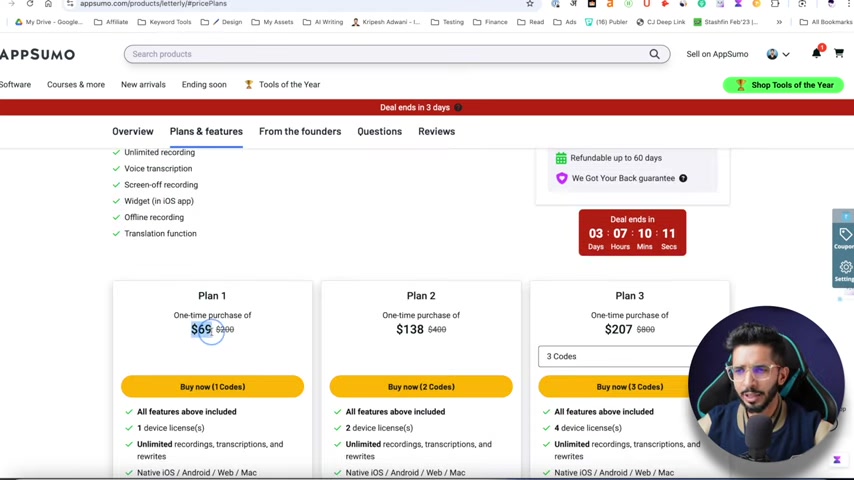Click the browser home icon
This screenshot has width=854, height=480.
click(48, 4)
